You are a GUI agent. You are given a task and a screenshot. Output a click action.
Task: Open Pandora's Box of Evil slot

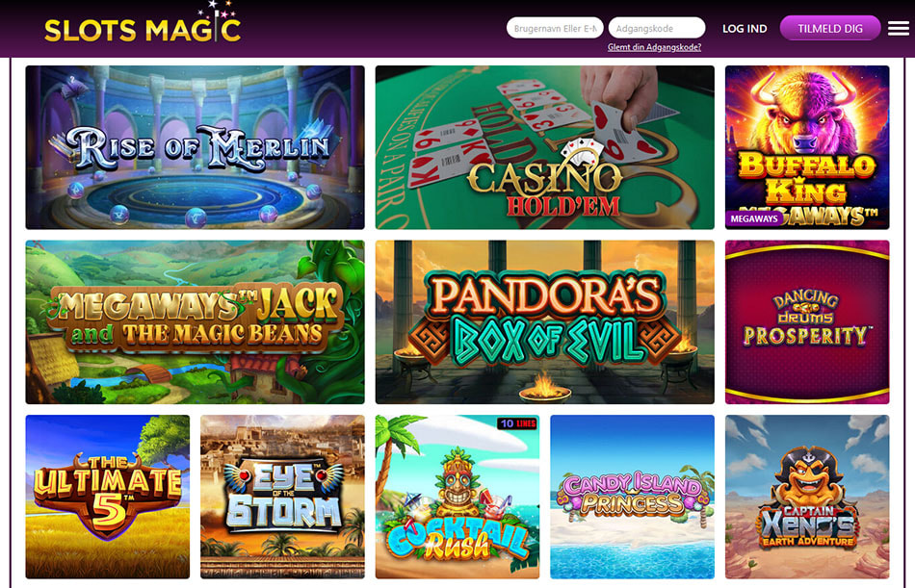pos(544,322)
